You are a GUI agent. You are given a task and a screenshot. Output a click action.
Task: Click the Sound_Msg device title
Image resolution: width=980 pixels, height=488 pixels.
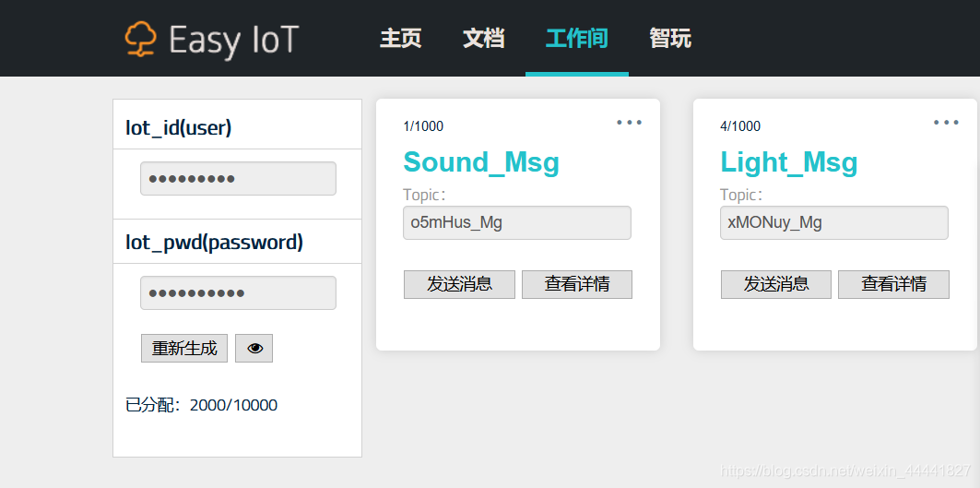(x=481, y=162)
